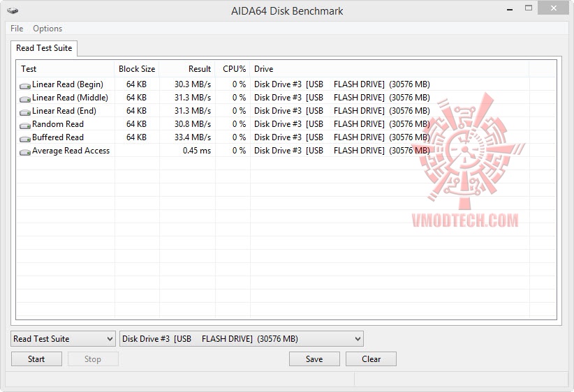The height and width of the screenshot is (392, 574).
Task: Select the Random Read row label
Action: pos(58,124)
